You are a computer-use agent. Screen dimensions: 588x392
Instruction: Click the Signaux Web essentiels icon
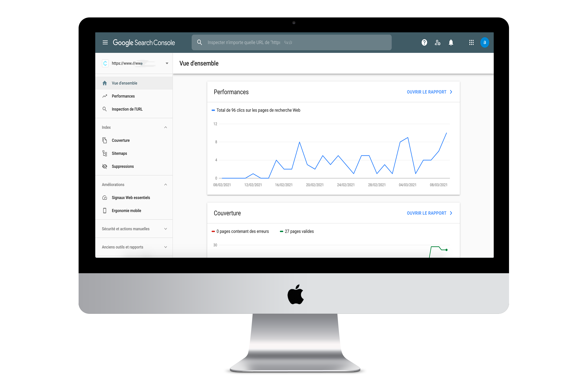(104, 197)
